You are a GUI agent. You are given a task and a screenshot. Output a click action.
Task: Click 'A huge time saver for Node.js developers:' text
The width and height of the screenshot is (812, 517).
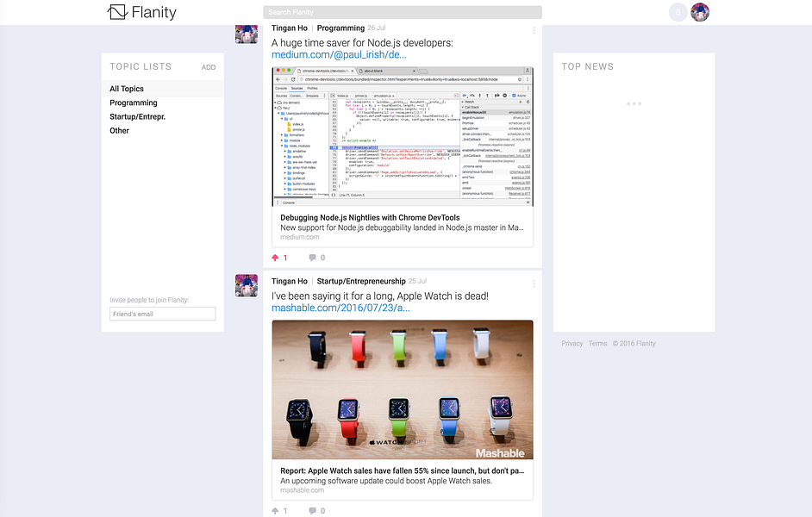[x=362, y=43]
